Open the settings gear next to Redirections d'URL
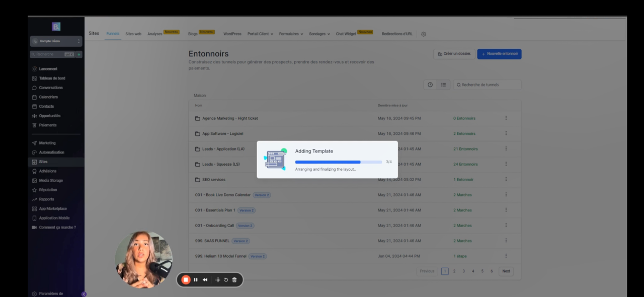This screenshot has width=644, height=297. coord(423,34)
